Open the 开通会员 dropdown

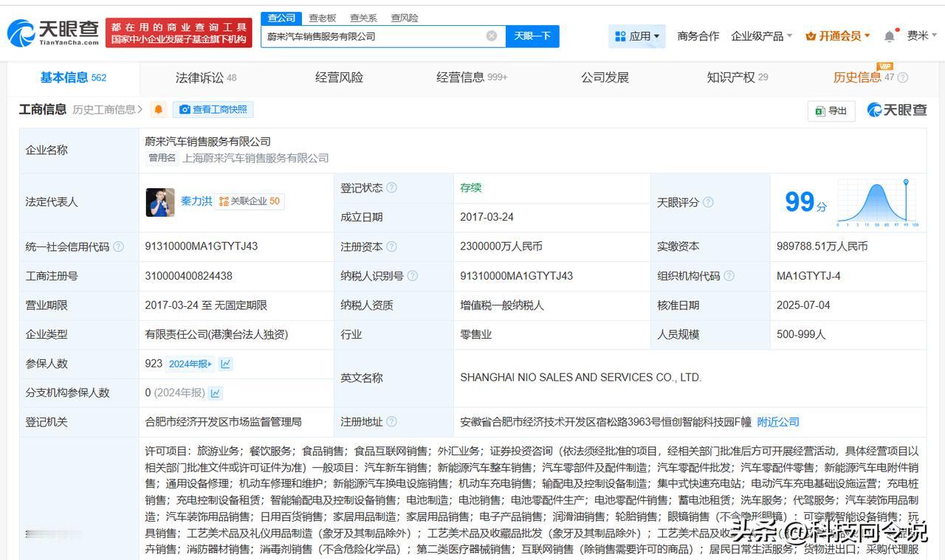[x=838, y=36]
